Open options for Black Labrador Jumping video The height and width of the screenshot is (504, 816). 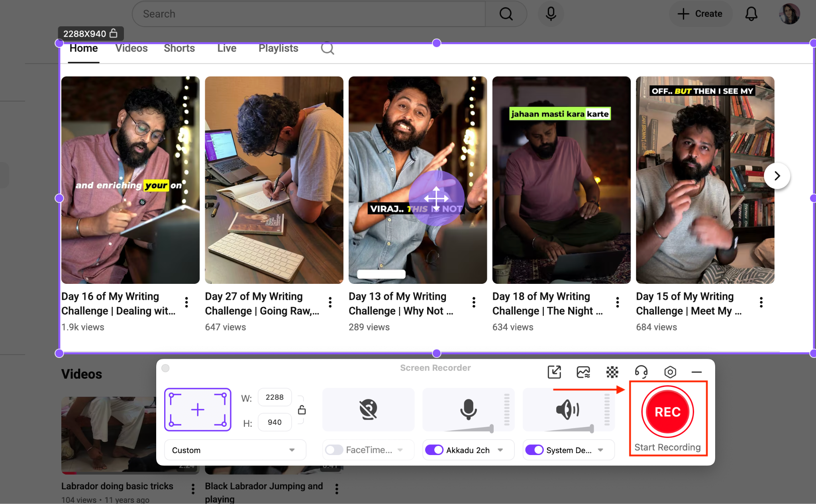pyautogui.click(x=337, y=489)
